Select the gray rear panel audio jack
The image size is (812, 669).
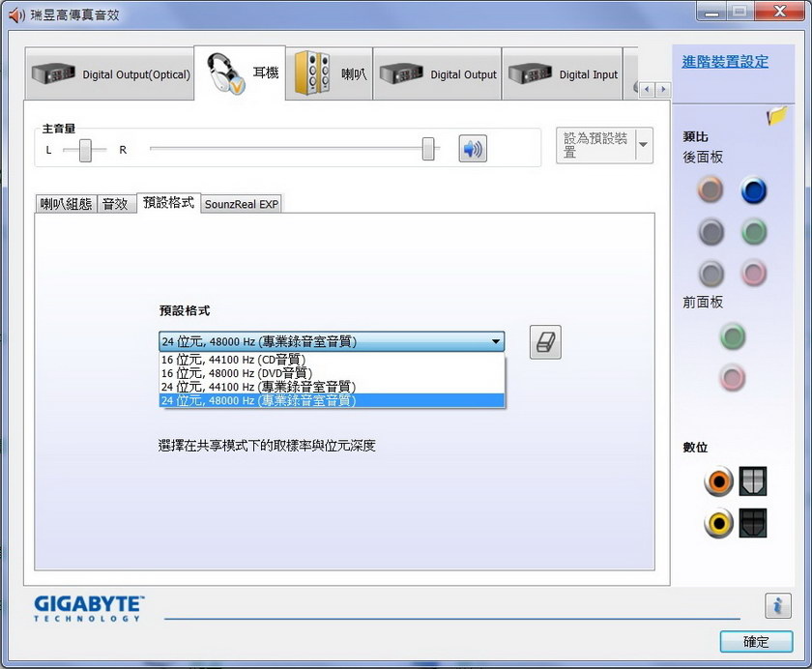tap(710, 273)
